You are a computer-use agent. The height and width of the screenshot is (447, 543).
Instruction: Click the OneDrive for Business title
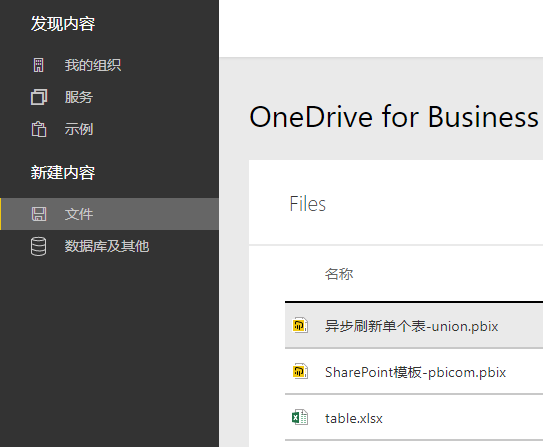click(394, 117)
